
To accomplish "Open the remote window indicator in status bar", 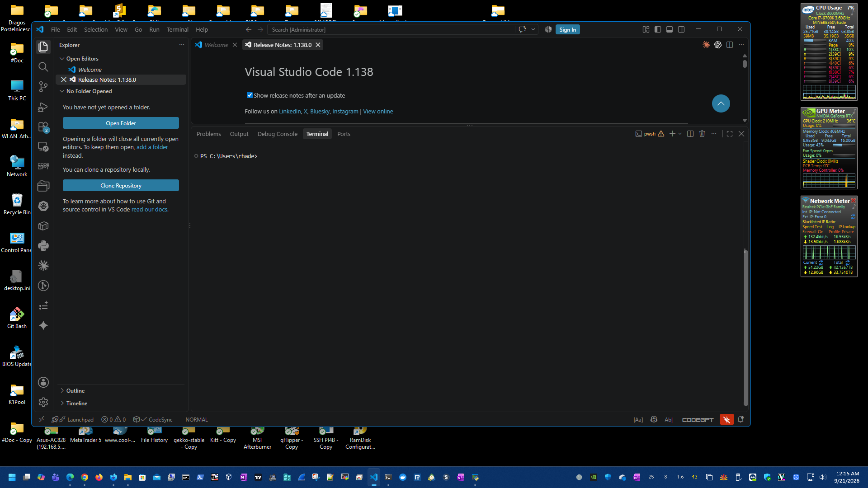I will click(x=41, y=419).
